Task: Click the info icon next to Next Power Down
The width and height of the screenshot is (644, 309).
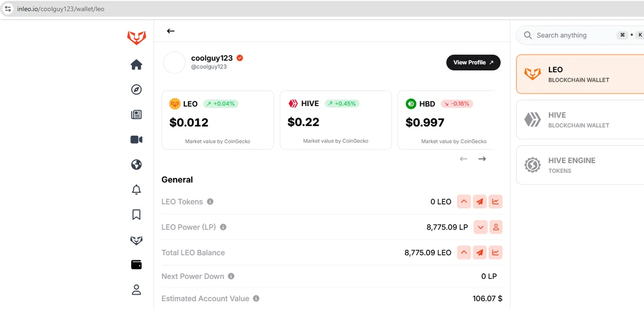Action: [231, 276]
